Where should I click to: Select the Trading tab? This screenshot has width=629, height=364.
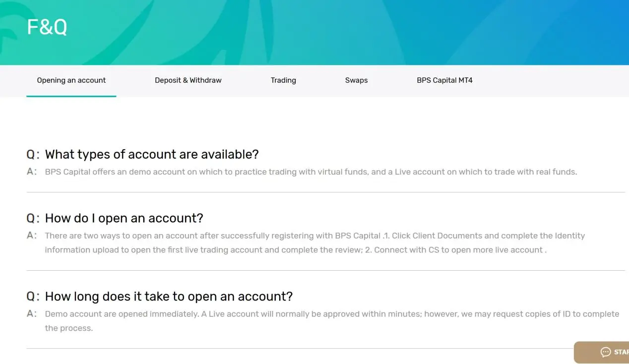283,80
